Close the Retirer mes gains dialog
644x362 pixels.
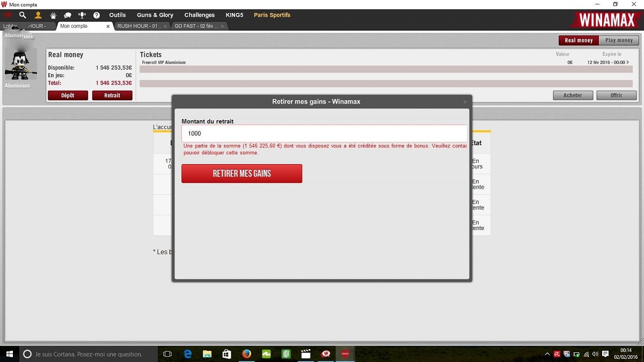tap(465, 101)
